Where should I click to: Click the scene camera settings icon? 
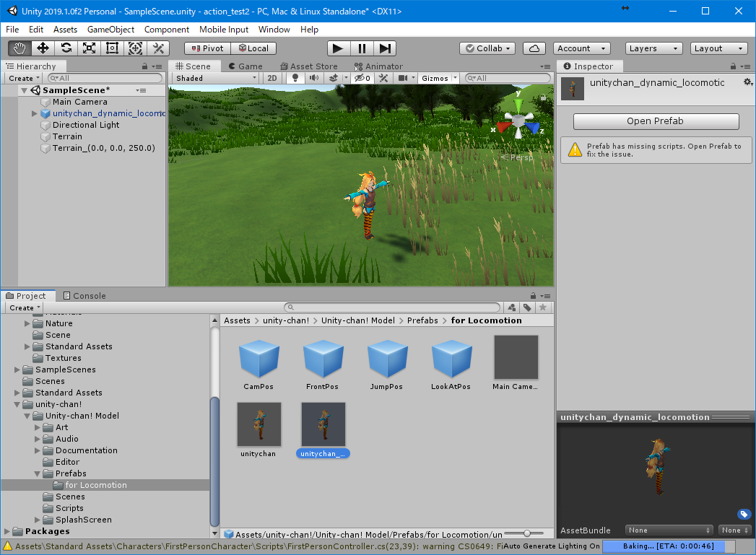403,78
